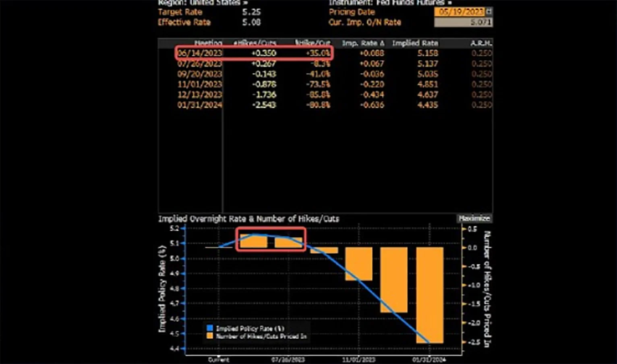Image resolution: width=617 pixels, height=364 pixels.
Task: Click the implied rate value 4.637
Action: [428, 95]
